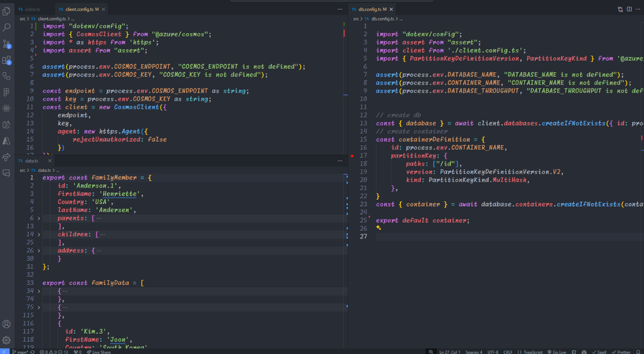
Task: Click the remote indicator in status bar corner
Action: click(5, 351)
